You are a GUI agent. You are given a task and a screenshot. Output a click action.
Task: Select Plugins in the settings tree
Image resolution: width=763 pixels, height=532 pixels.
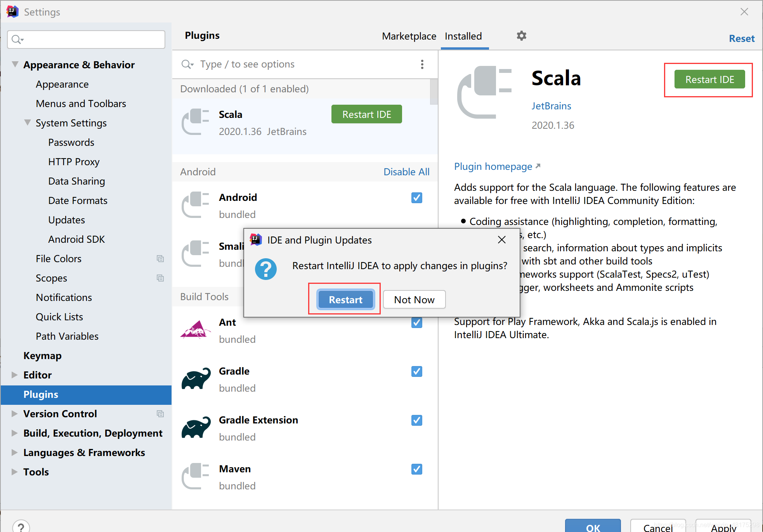pos(86,395)
